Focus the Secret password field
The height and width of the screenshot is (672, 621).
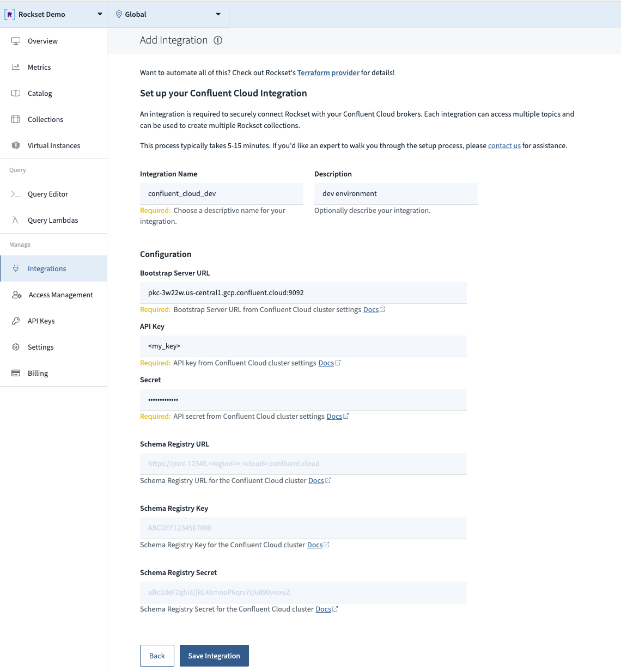coord(303,400)
